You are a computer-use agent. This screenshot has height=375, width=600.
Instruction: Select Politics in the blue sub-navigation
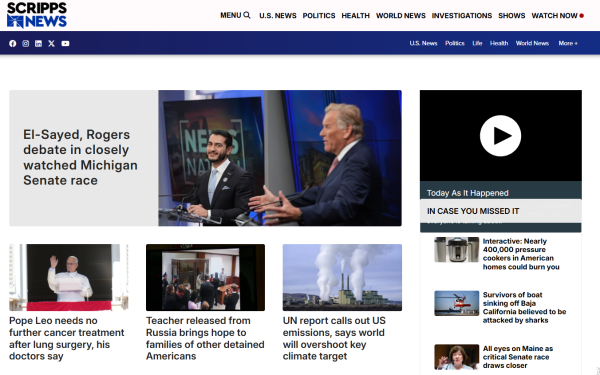coord(455,43)
